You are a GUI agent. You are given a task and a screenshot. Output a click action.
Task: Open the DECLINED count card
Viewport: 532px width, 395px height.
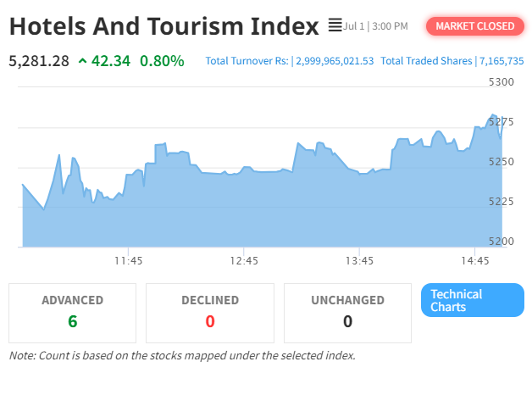(210, 313)
